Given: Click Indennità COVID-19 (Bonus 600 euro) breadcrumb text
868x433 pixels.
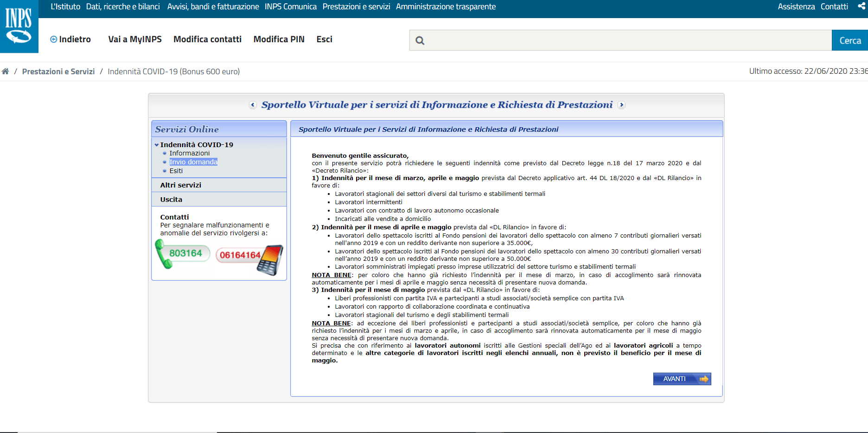Looking at the screenshot, I should coord(174,71).
